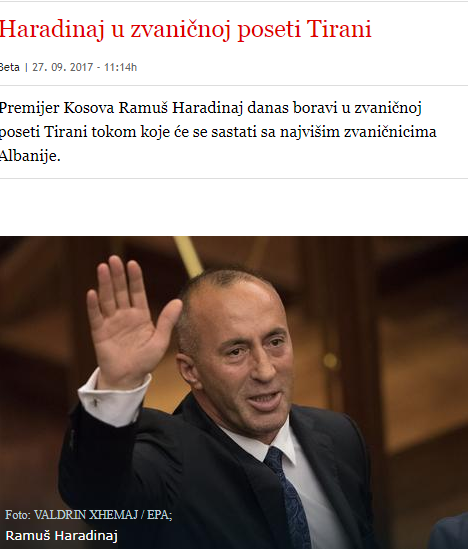Click the word Albanije ending the lead paragraph
The image size is (468, 553).
point(29,156)
